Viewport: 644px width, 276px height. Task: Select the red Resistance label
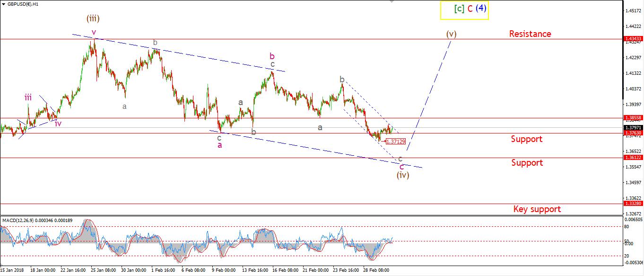tap(530, 34)
